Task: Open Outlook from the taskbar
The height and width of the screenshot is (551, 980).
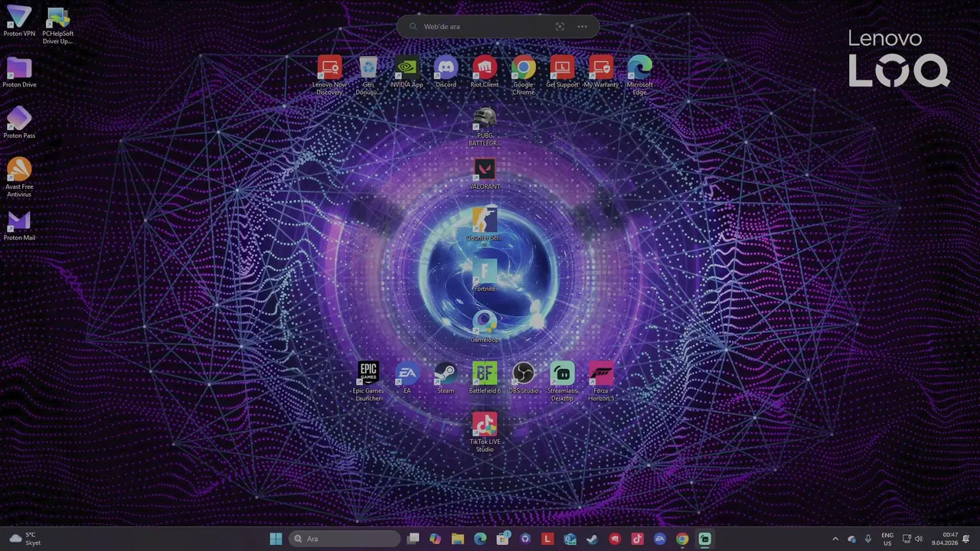Action: point(570,539)
